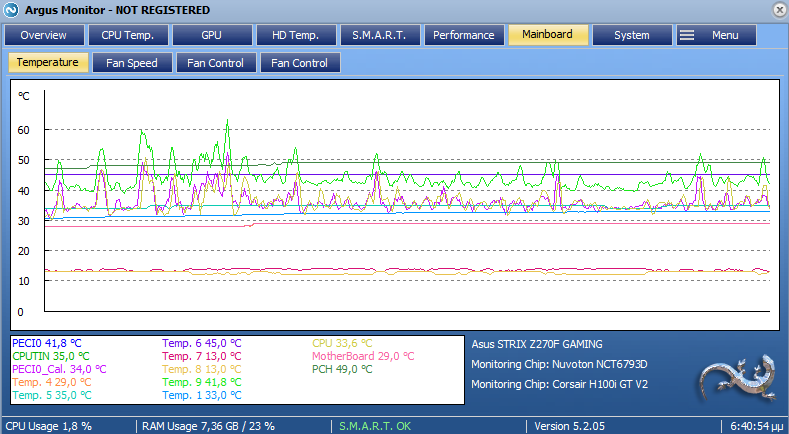Viewport: 789px width, 434px height.
Task: Open the Fan Speed sub-tab
Action: coord(132,63)
